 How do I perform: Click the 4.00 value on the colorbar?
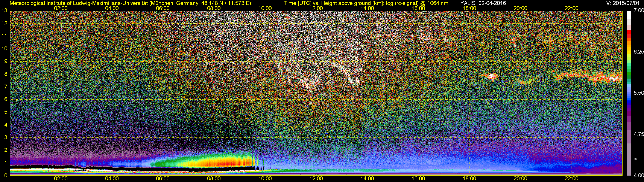638,176
